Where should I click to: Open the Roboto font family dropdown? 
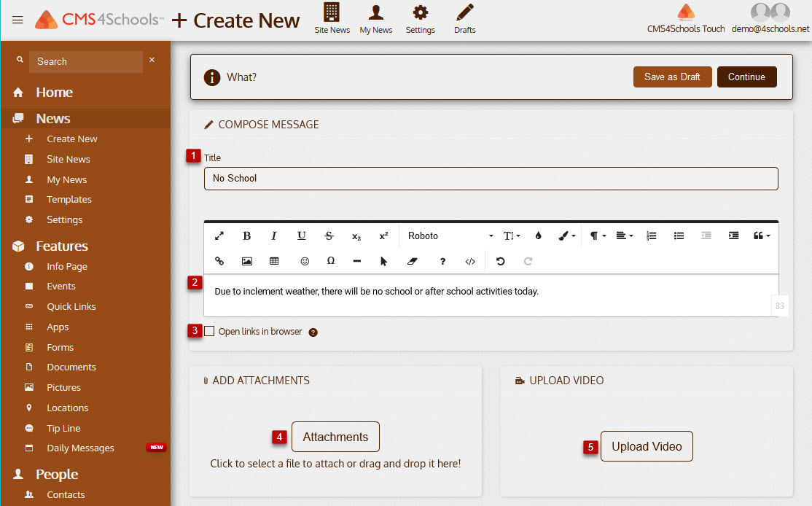tap(450, 236)
